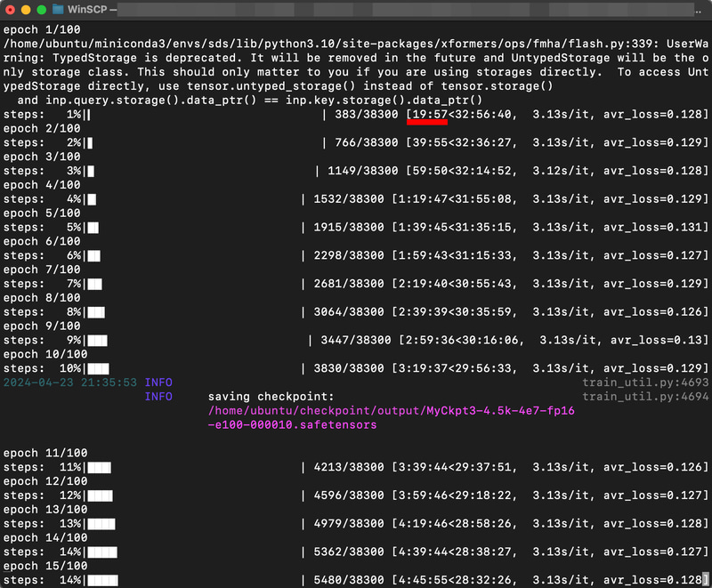Click 3.12s/it on the 3% row

pyautogui.click(x=562, y=171)
